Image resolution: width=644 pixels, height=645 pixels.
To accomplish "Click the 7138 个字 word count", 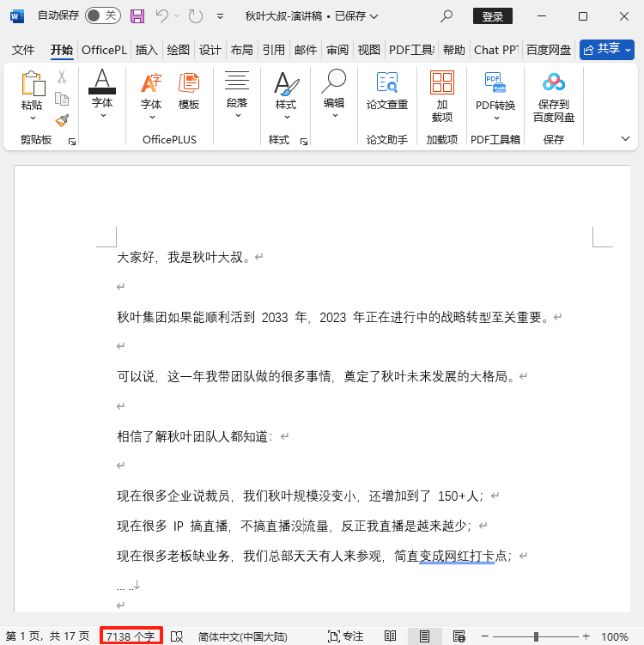I will [x=131, y=636].
